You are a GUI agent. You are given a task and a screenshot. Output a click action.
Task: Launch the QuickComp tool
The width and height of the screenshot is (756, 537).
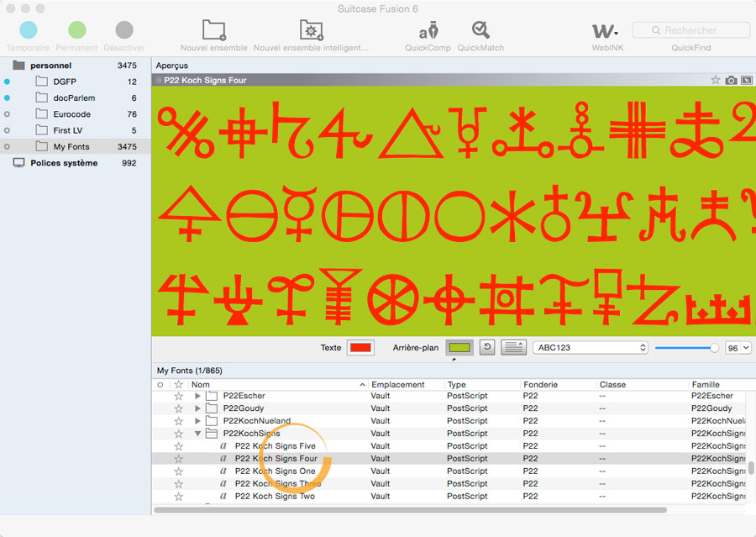[428, 35]
